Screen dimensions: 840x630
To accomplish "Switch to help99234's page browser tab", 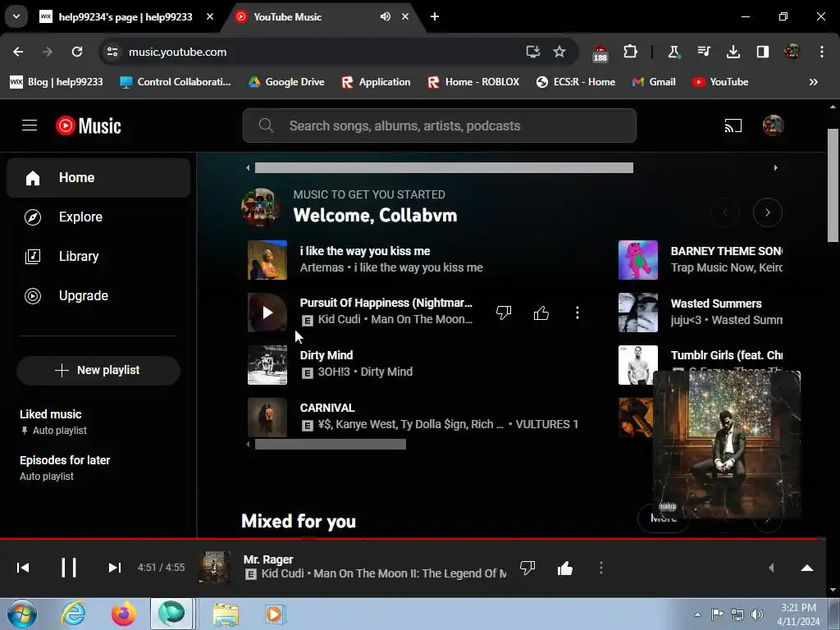I will [126, 16].
